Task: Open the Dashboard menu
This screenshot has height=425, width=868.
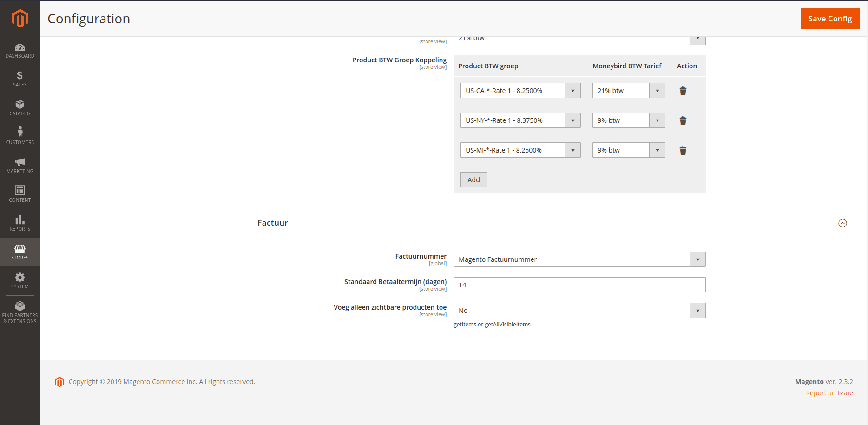Action: point(20,51)
